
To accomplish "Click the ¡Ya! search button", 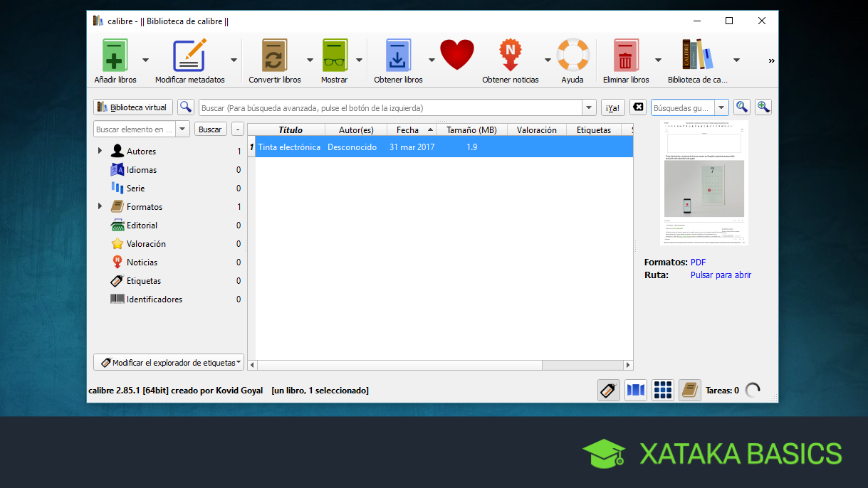I will click(x=612, y=107).
